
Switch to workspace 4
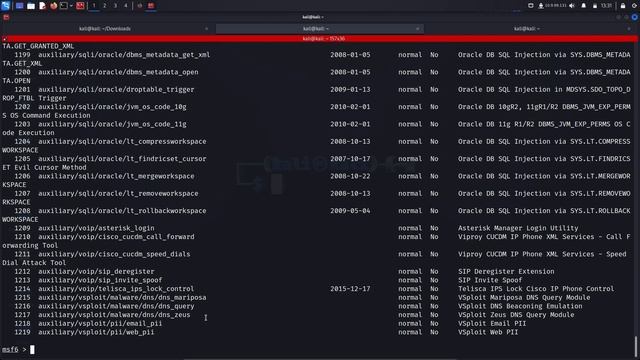coord(126,6)
